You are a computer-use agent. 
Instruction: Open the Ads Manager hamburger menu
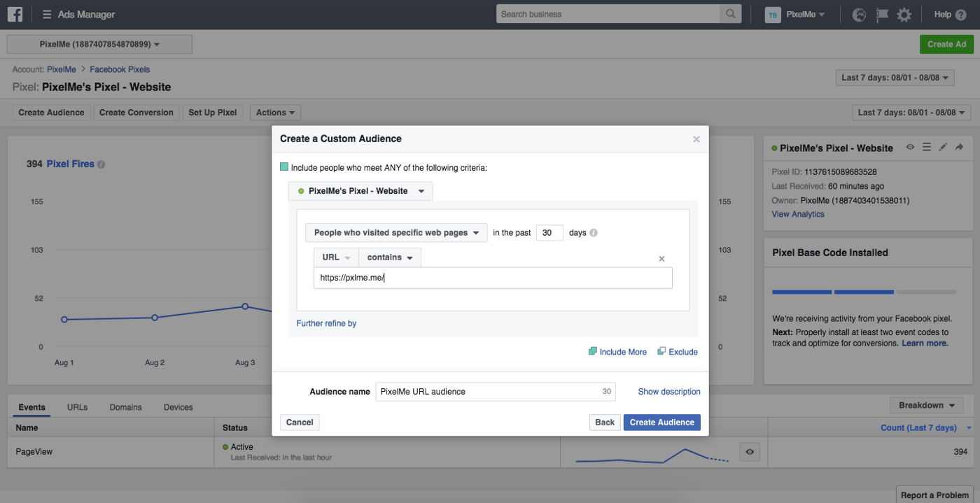click(x=47, y=15)
